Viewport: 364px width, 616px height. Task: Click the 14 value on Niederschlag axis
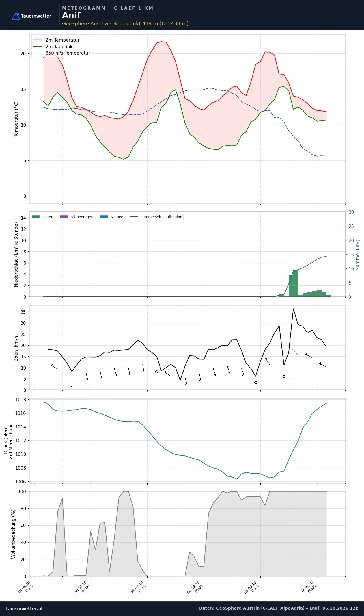(x=23, y=218)
